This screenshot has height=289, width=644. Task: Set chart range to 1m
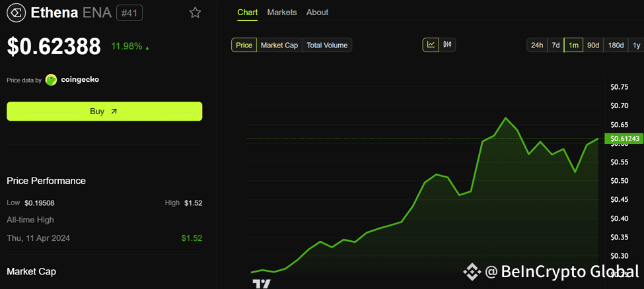[x=573, y=45]
